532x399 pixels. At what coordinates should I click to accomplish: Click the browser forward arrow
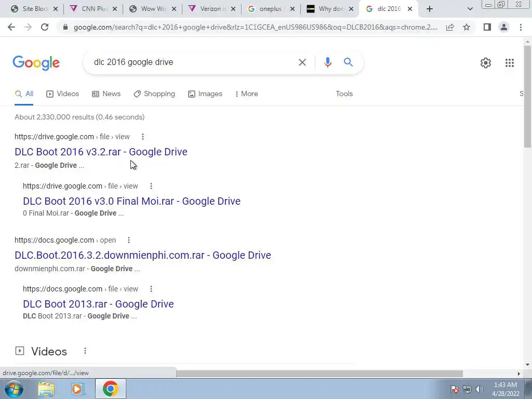pyautogui.click(x=28, y=27)
